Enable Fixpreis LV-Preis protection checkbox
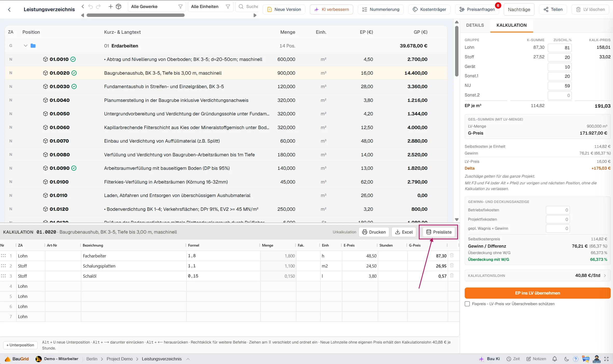Image resolution: width=613 pixels, height=364 pixels. 467,304
